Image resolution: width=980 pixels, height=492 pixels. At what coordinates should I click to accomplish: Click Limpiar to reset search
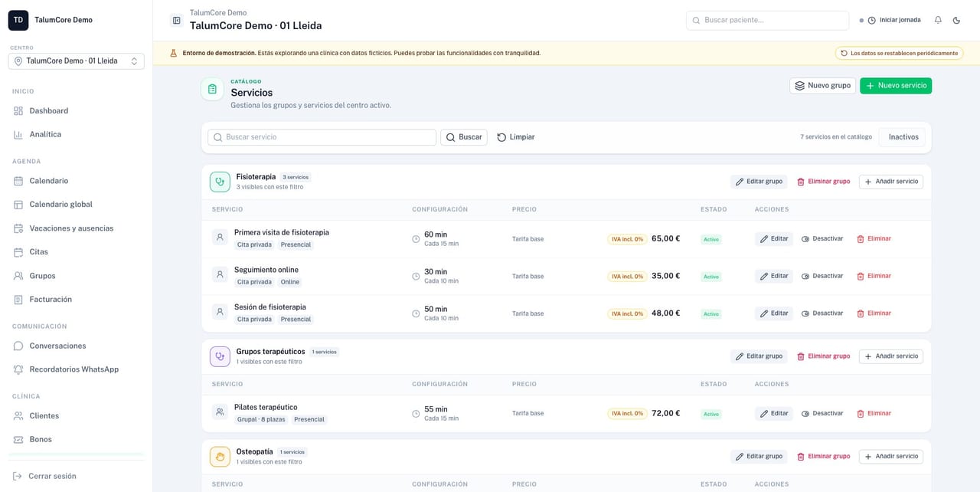pos(516,137)
